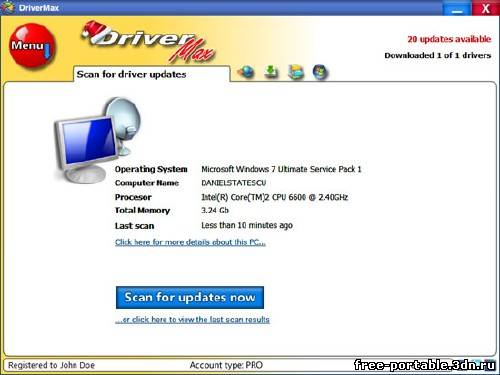Select the Scan for driver updates tab
The width and height of the screenshot is (500, 375).
pyautogui.click(x=151, y=74)
